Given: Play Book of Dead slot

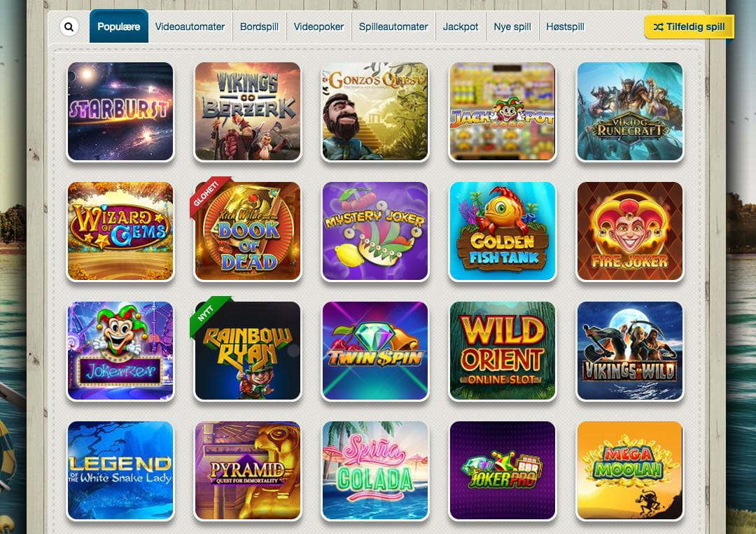Looking at the screenshot, I should (x=247, y=231).
